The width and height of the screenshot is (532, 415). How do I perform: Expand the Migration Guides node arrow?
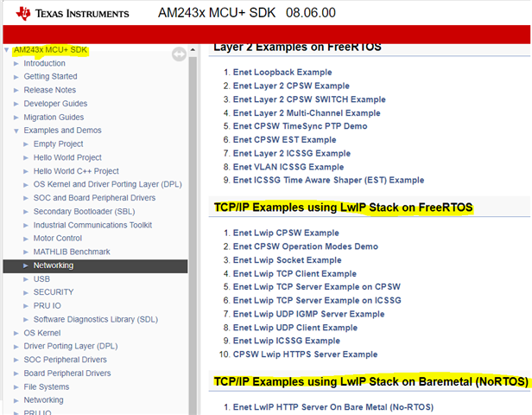coord(16,118)
